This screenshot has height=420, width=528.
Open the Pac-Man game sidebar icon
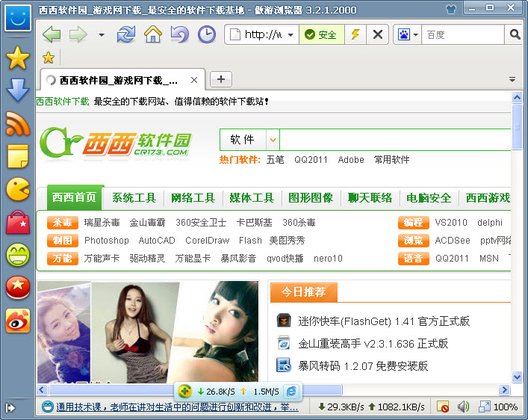point(17,189)
